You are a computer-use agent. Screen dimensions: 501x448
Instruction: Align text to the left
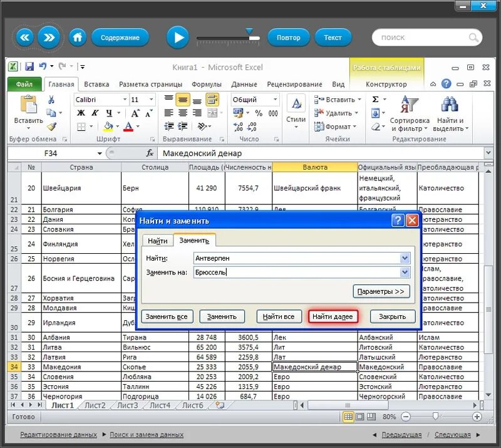tap(168, 113)
